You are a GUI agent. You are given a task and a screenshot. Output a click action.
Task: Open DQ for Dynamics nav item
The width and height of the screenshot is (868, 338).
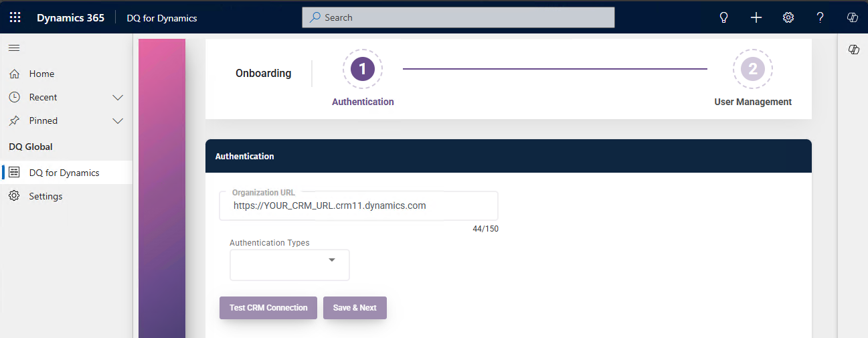[x=67, y=172]
